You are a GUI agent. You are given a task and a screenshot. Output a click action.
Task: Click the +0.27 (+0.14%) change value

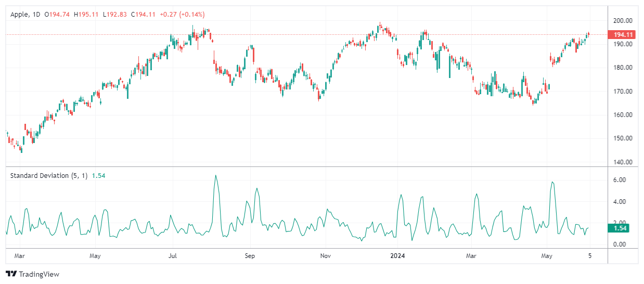(x=182, y=14)
